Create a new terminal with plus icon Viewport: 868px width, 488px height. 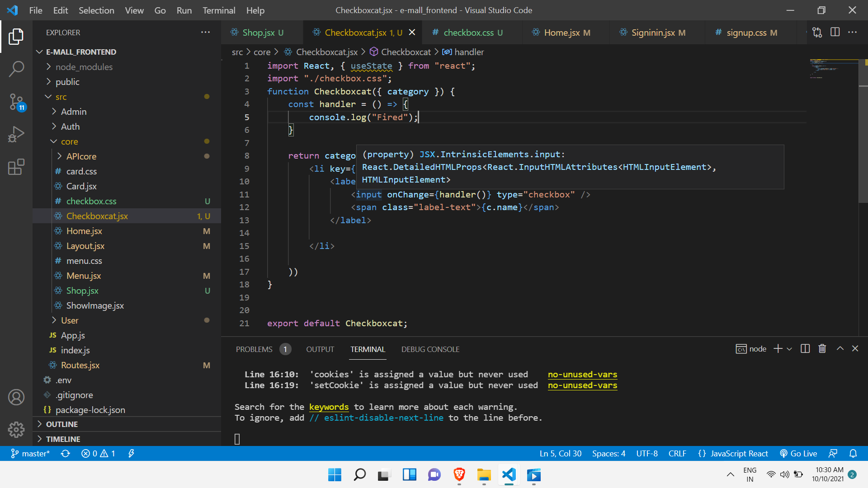point(778,348)
